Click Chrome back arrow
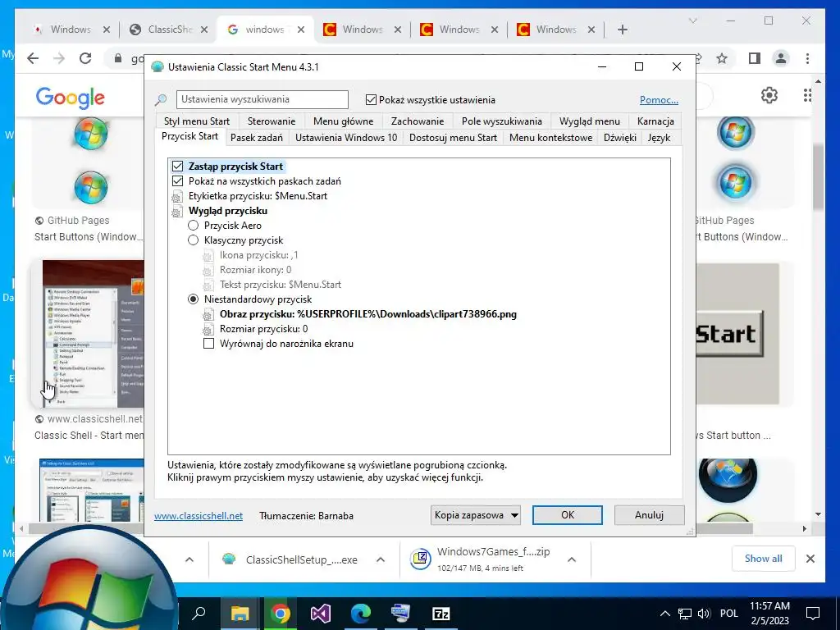 pyautogui.click(x=33, y=58)
